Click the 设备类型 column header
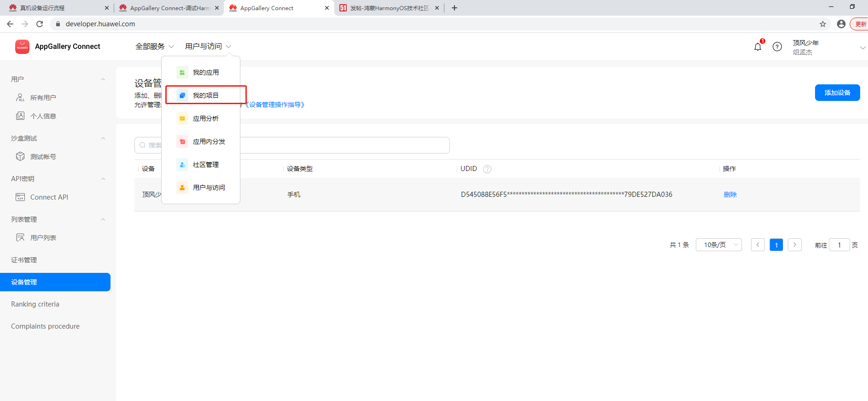 point(300,169)
